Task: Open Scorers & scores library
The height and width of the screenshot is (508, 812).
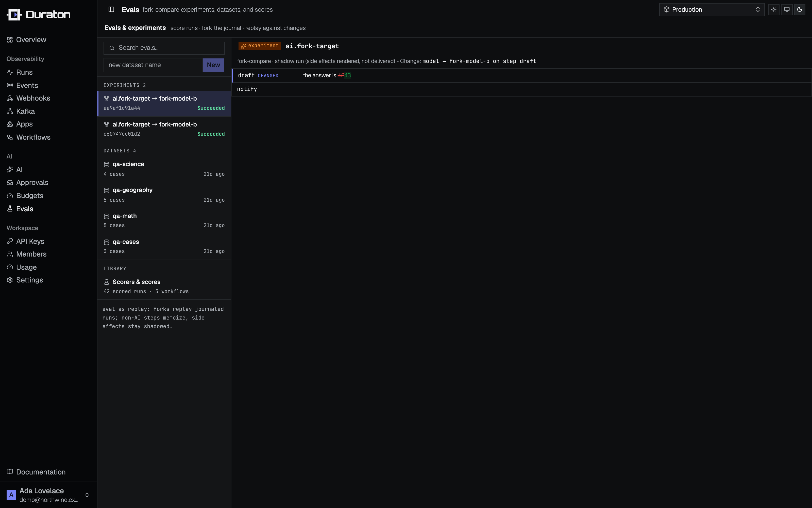Action: point(164,287)
